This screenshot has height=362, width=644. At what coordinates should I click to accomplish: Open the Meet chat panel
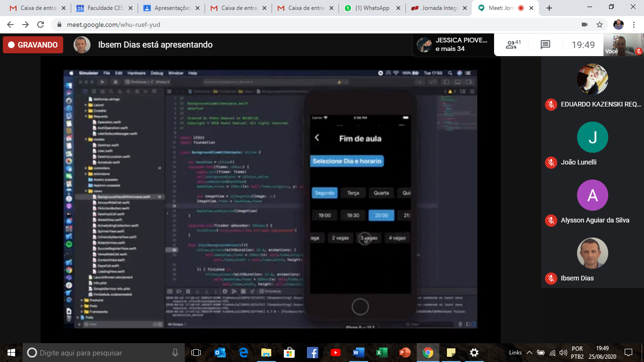(545, 45)
